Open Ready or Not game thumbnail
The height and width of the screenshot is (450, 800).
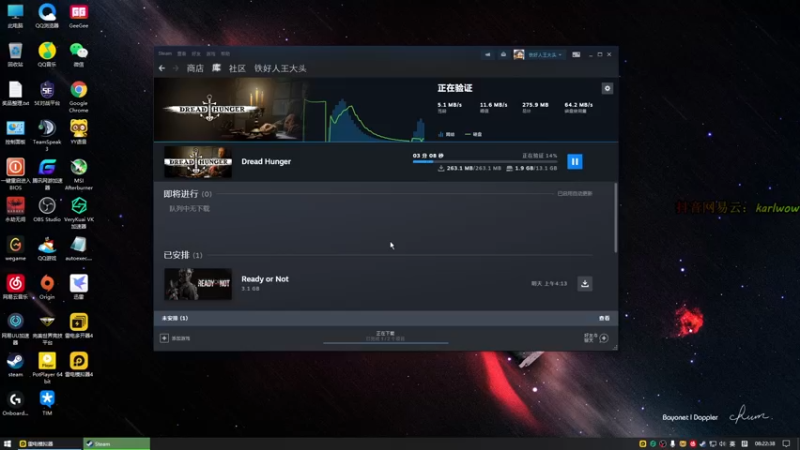point(198,284)
